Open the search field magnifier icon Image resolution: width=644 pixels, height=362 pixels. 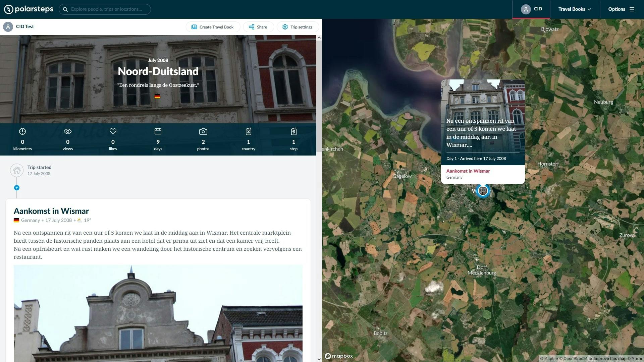tap(65, 9)
